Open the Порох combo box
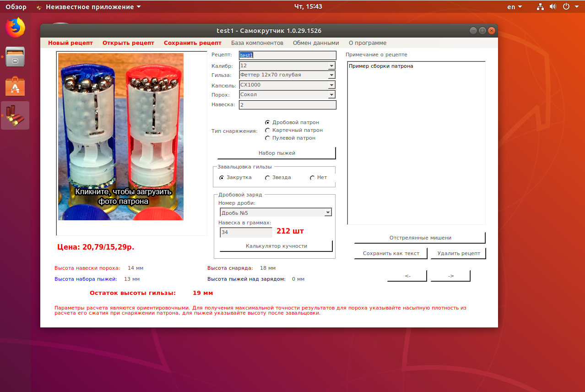This screenshot has width=585, height=392. [331, 95]
